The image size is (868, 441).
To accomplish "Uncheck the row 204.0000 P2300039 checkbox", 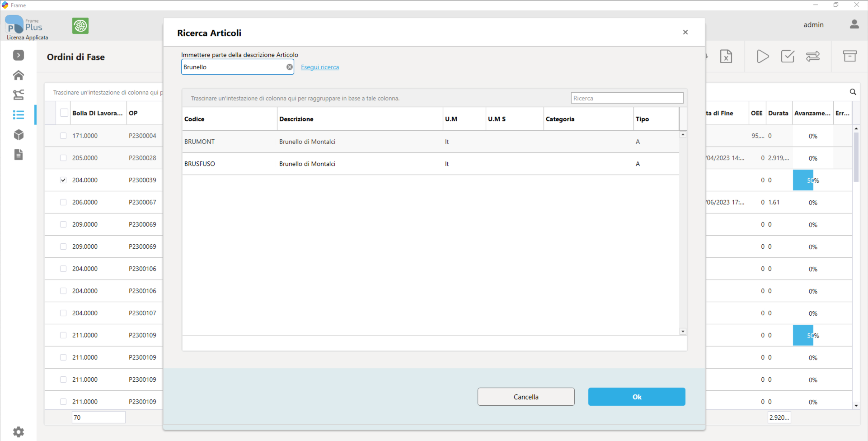I will 63,180.
